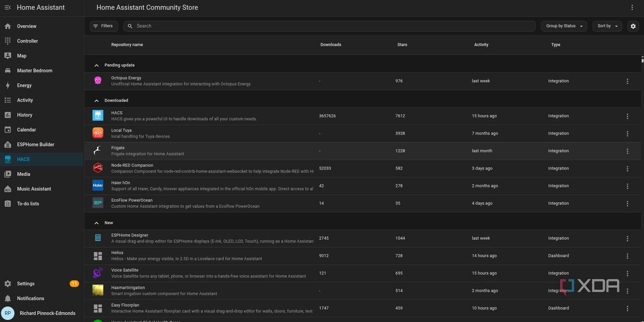Click the HACS sidebar icon
The image size is (644, 322).
point(8,159)
